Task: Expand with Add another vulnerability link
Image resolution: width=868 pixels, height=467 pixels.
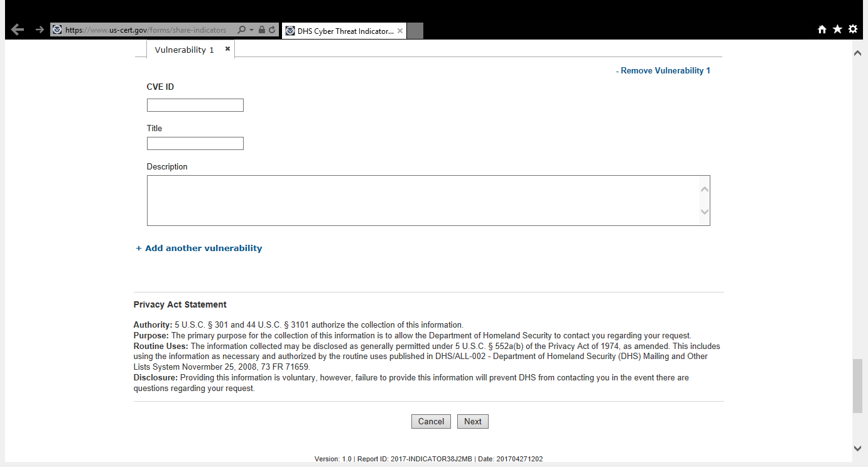Action: point(199,248)
